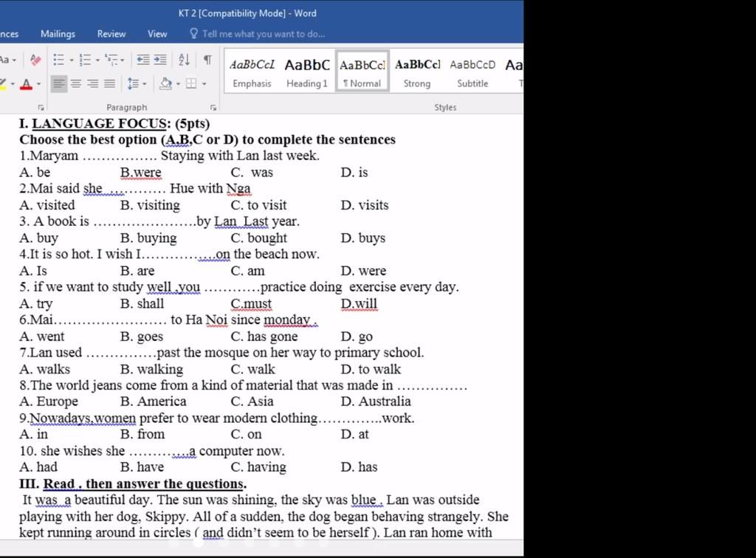
Task: Open bullet library dropdown arrow
Action: (72, 61)
